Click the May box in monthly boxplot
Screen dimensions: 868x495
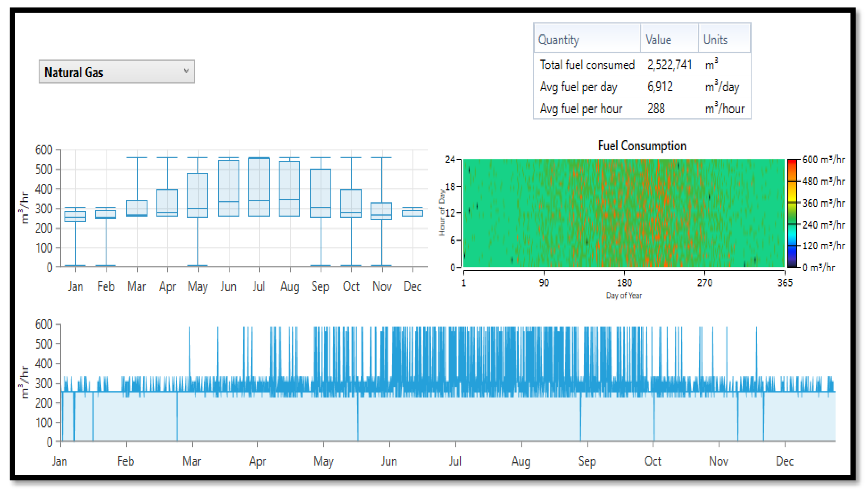[197, 195]
